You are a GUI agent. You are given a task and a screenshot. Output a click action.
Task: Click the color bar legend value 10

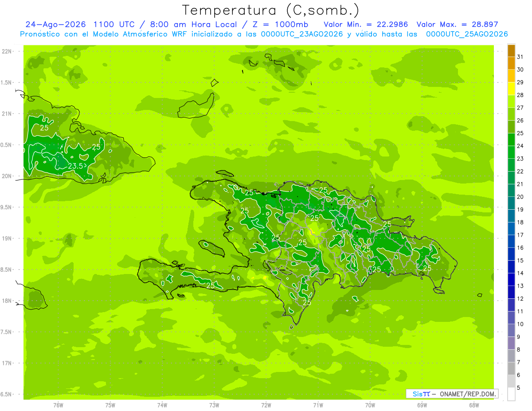click(x=520, y=324)
